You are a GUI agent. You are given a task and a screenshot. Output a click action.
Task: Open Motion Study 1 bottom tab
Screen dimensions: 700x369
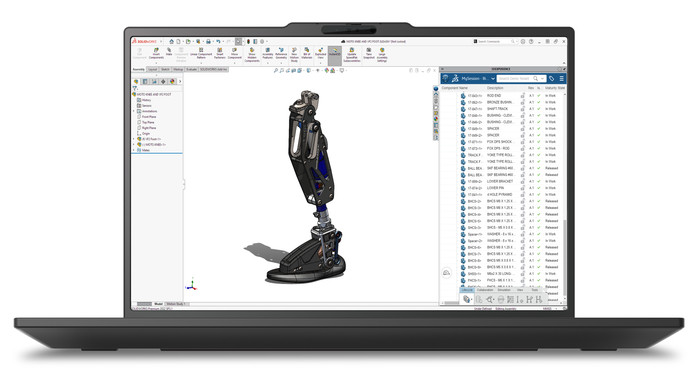(177, 304)
